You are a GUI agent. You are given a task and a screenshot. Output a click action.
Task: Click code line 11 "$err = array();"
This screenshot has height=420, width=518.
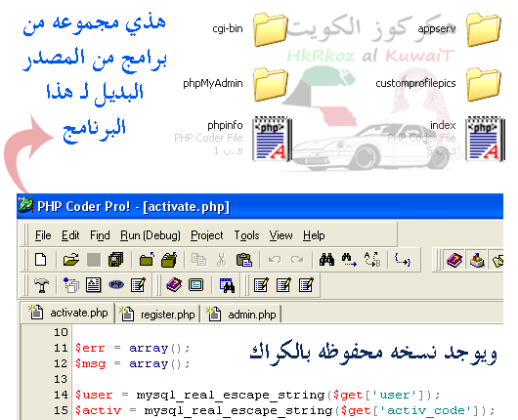click(x=133, y=348)
